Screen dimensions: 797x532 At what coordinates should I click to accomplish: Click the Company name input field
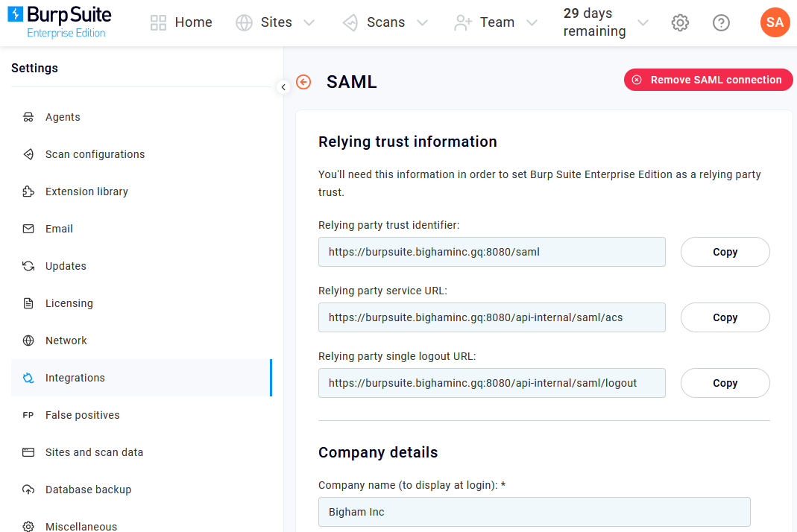coord(534,512)
